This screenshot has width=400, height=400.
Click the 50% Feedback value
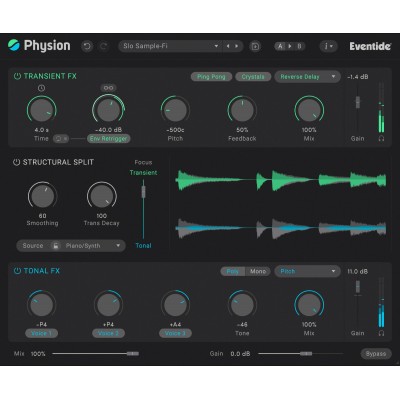(x=242, y=130)
